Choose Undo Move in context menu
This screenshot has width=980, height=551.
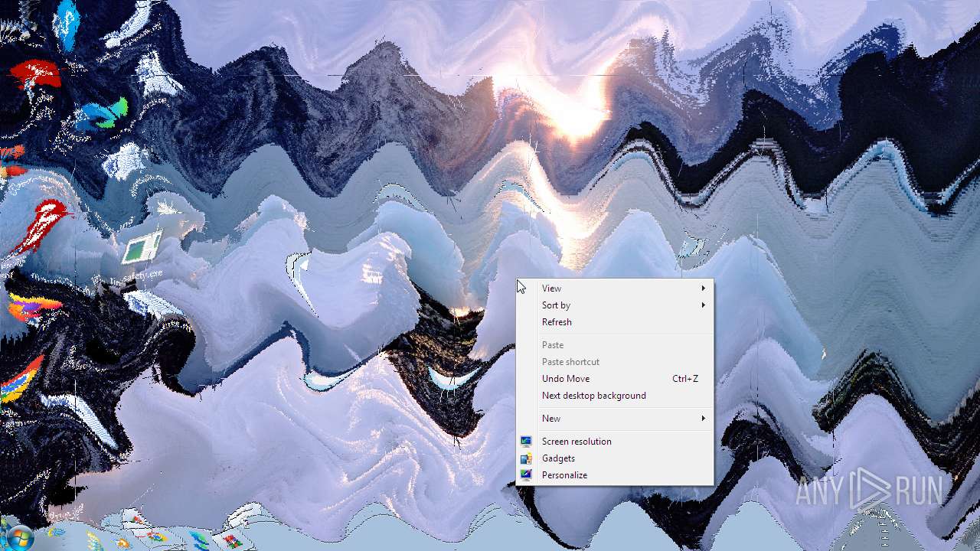click(x=615, y=379)
